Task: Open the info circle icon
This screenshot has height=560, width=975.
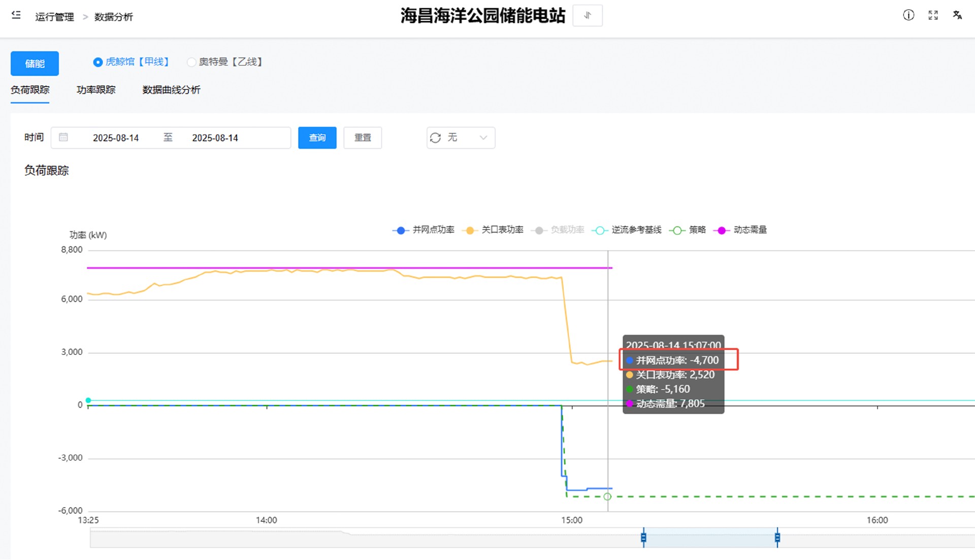Action: click(908, 15)
